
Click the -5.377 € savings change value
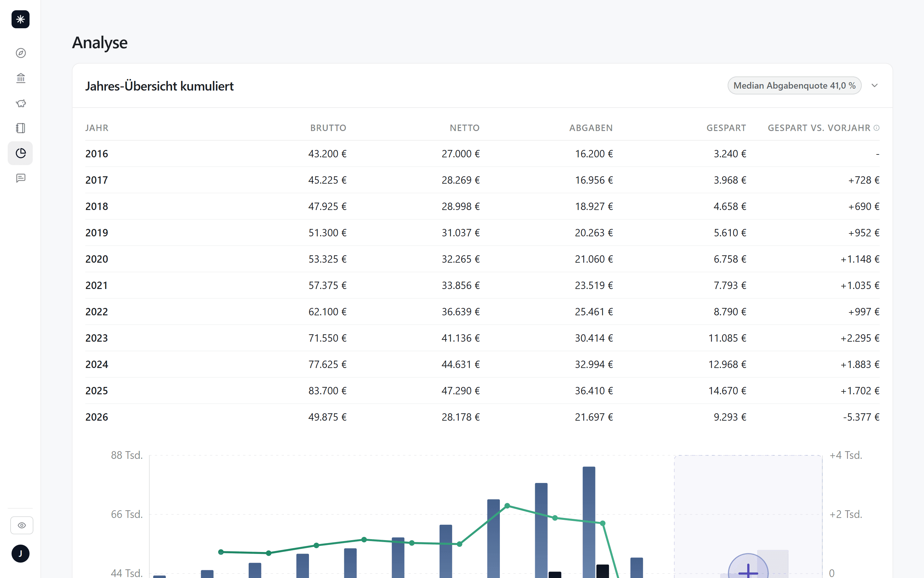click(861, 418)
